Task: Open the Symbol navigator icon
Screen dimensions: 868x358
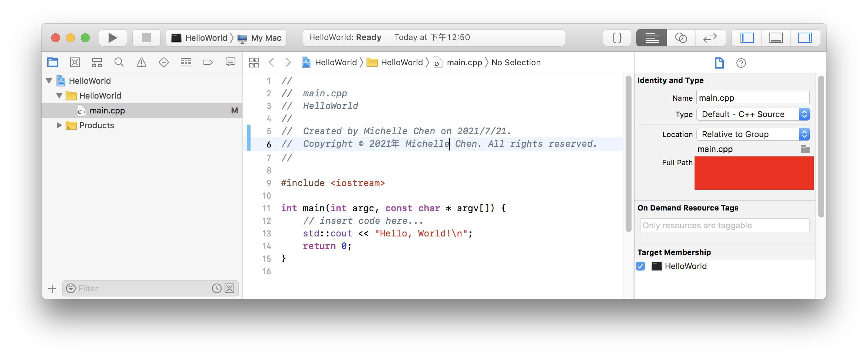Action: [x=97, y=62]
